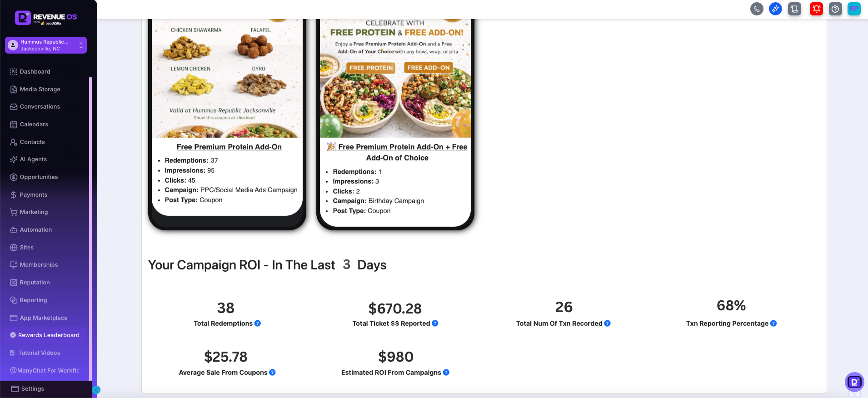
Task: Open Payments from the sidebar
Action: 33,194
